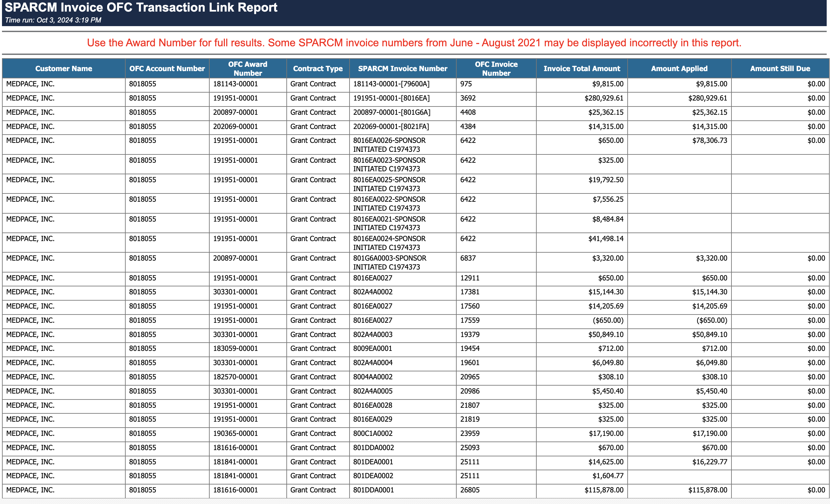Click the OFC Invoice Number column header
Screen dimensions: 830x504
pos(496,68)
